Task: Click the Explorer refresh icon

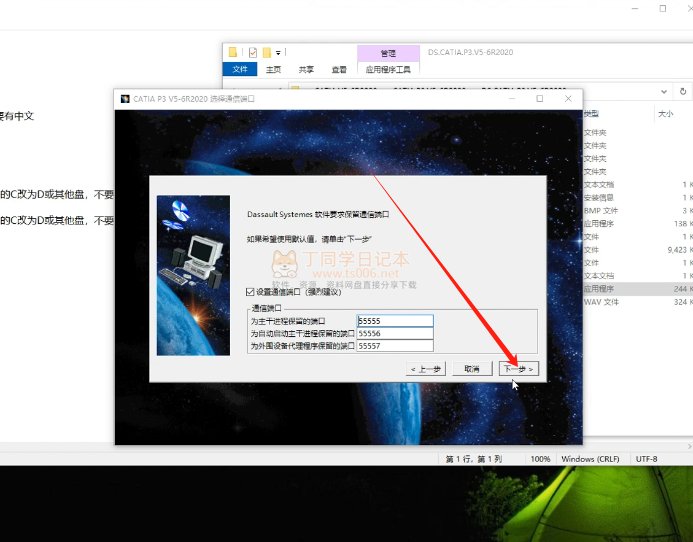Action: [683, 92]
